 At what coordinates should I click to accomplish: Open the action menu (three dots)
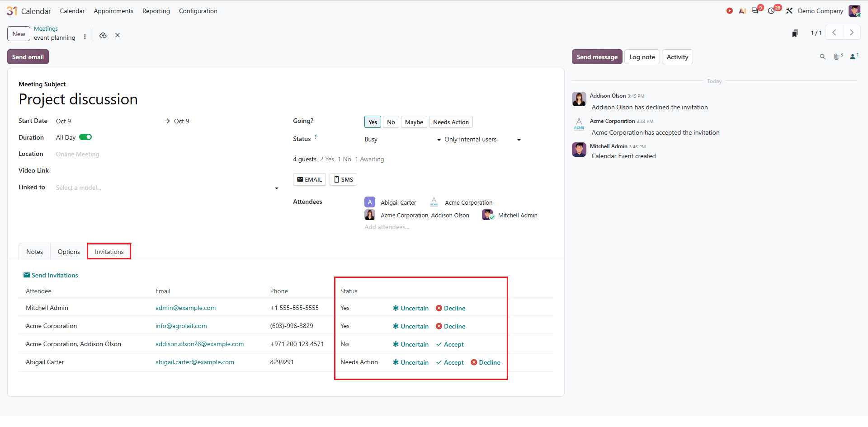coord(85,38)
